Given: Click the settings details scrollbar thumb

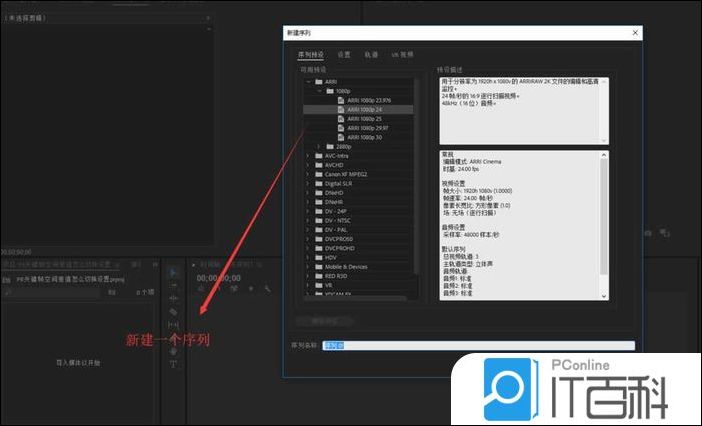Looking at the screenshot, I should click(604, 217).
